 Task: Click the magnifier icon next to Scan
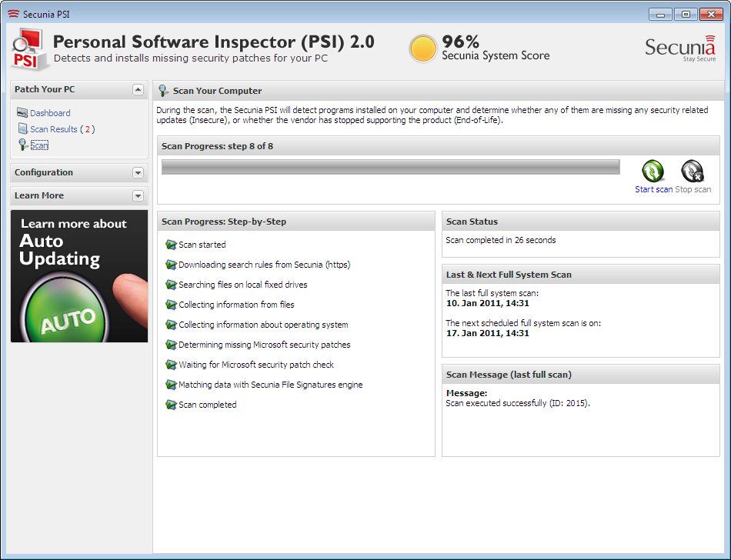click(23, 145)
